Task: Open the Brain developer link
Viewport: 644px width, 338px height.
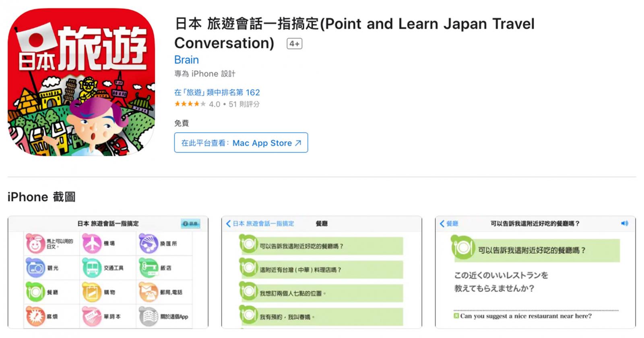Action: coord(186,60)
